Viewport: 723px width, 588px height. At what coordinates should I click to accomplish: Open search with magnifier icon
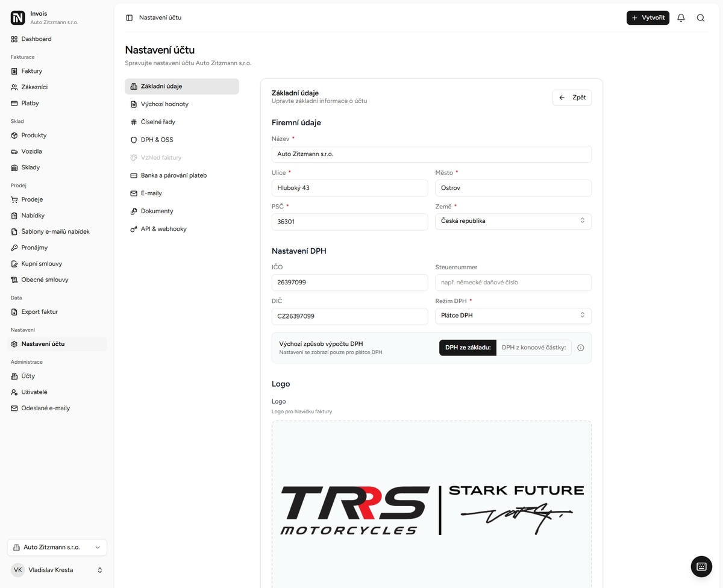coord(701,17)
